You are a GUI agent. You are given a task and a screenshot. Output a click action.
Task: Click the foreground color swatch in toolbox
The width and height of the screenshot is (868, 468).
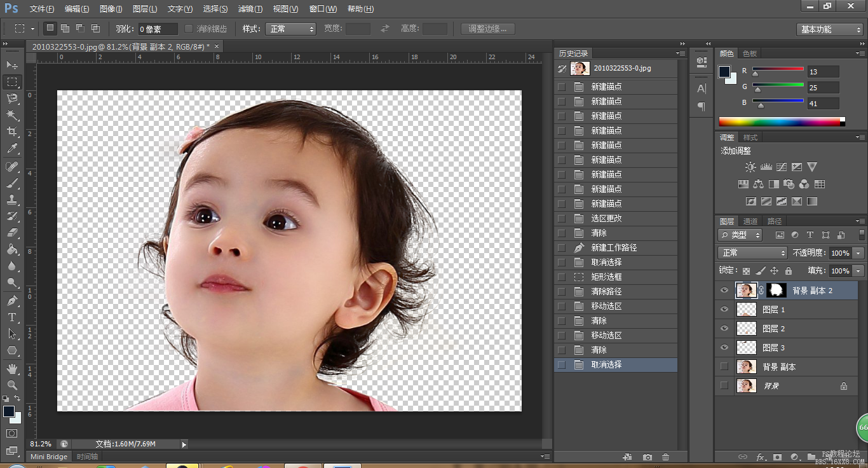point(9,411)
